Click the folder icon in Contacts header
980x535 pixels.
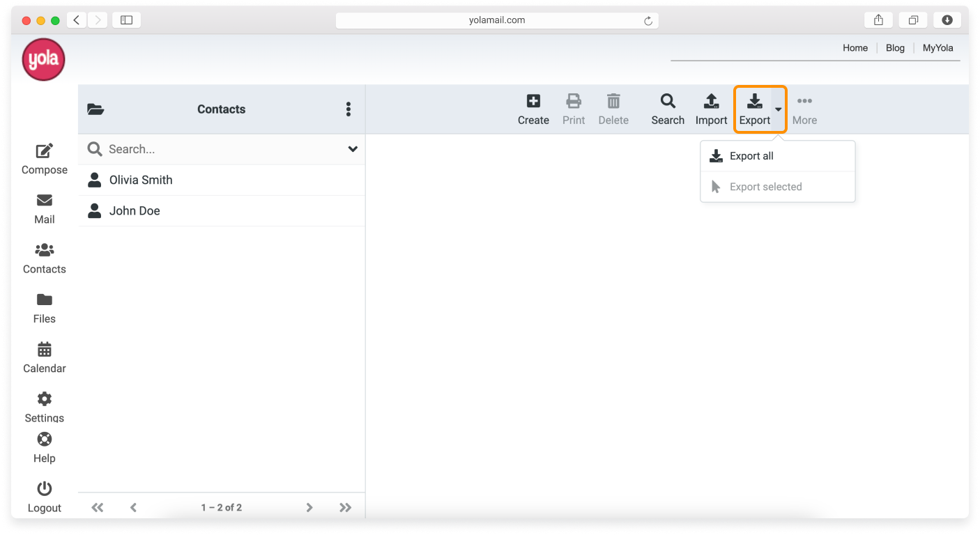click(x=95, y=109)
